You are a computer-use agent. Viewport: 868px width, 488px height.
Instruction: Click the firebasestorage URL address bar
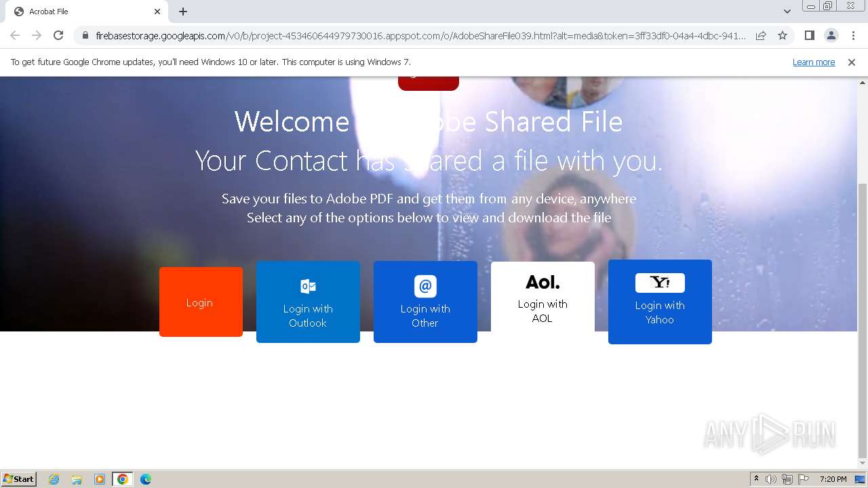coord(420,35)
